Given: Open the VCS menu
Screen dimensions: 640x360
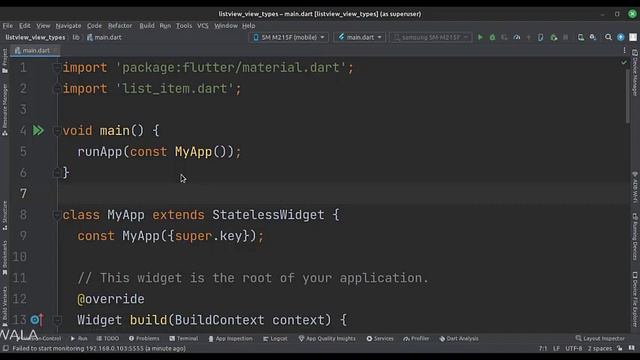Looking at the screenshot, I should pyautogui.click(x=202, y=25).
